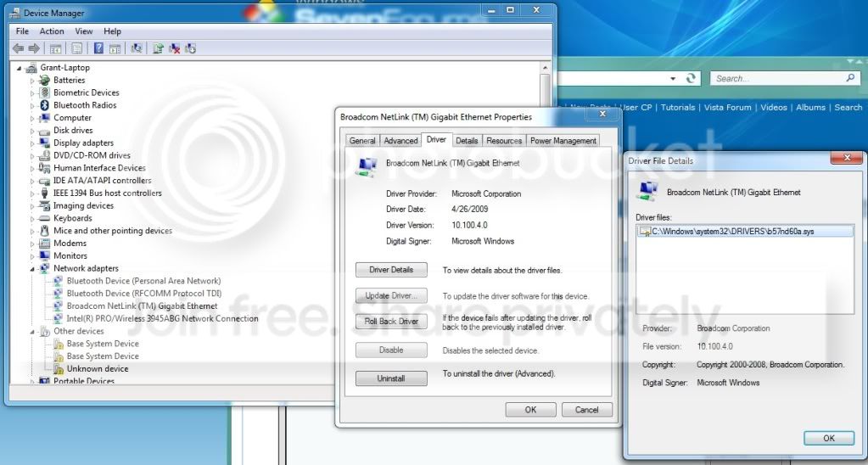
Task: Switch to the Advanced tab
Action: tap(400, 141)
